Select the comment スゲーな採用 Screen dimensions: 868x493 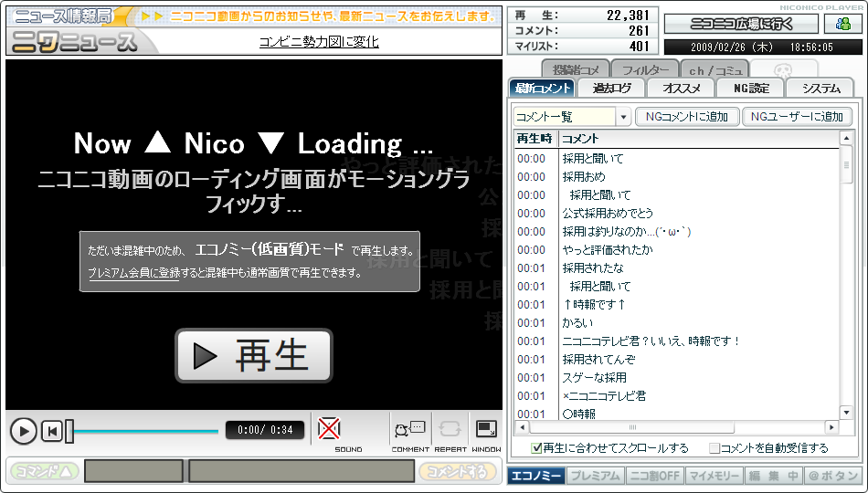click(594, 377)
